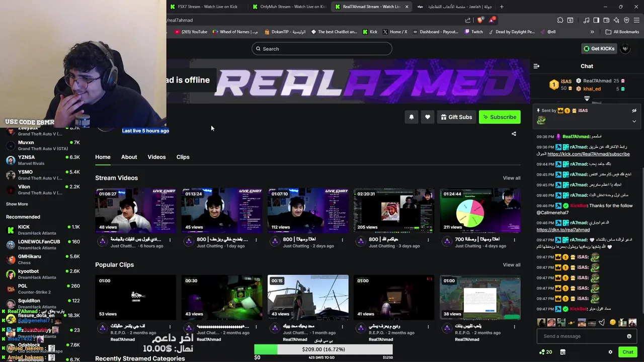
Task: Open the Leo AI sparkle icon
Action: coord(616,20)
